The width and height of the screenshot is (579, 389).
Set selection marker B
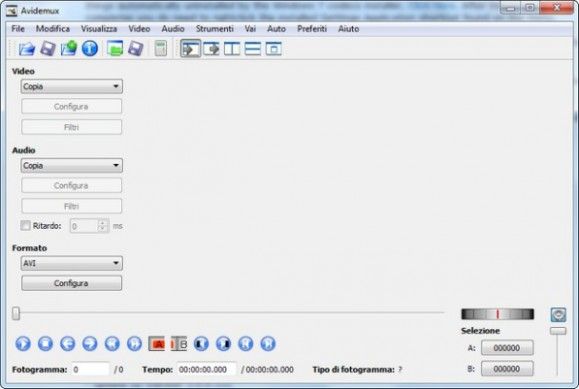click(x=179, y=344)
